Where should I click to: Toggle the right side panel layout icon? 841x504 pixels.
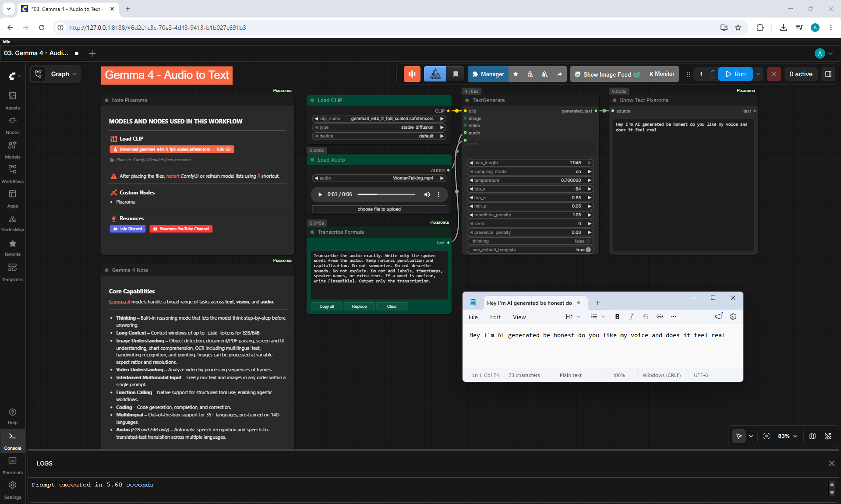point(828,74)
